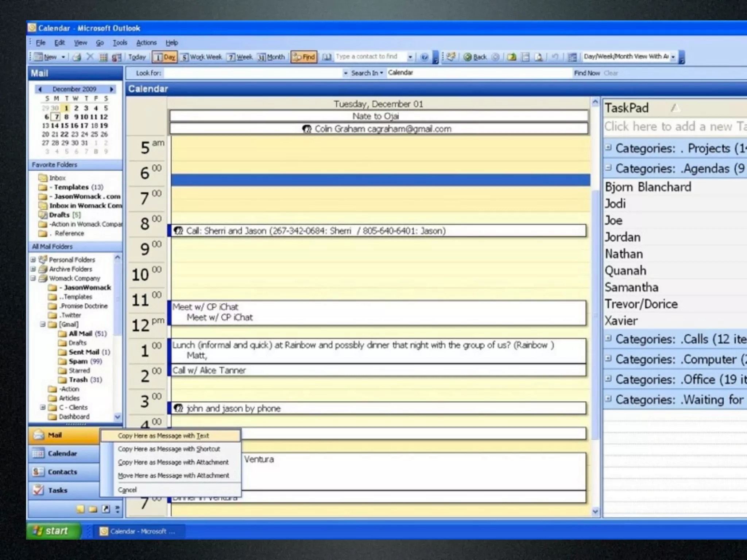Open the Actions menu
747x560 pixels.
[x=146, y=43]
